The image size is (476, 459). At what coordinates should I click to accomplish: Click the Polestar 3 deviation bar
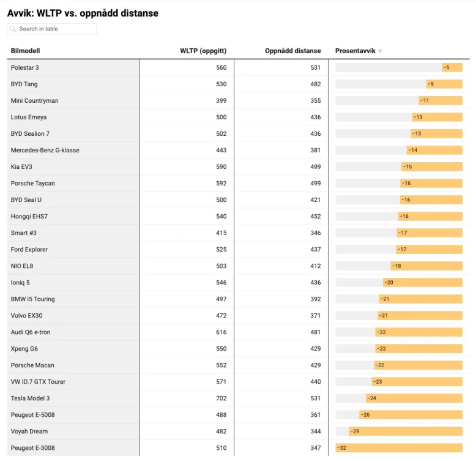[452, 68]
